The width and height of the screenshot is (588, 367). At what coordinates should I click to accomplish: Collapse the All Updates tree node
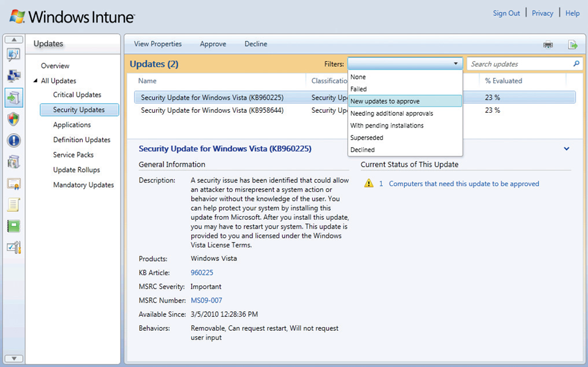point(36,81)
